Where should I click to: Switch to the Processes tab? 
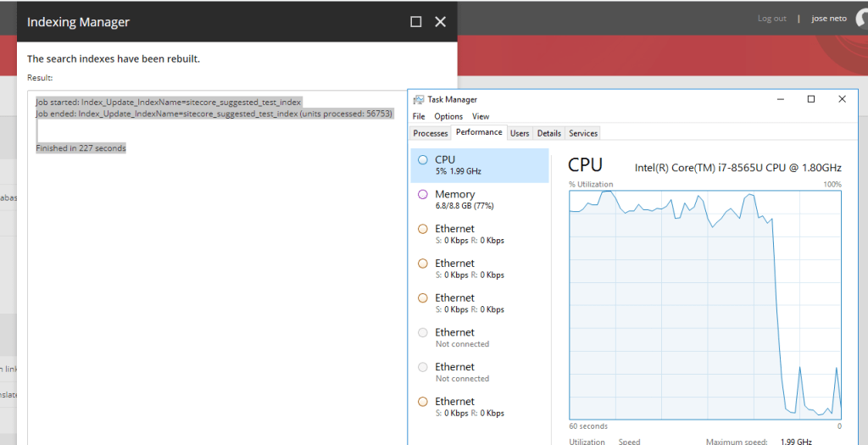click(x=431, y=133)
